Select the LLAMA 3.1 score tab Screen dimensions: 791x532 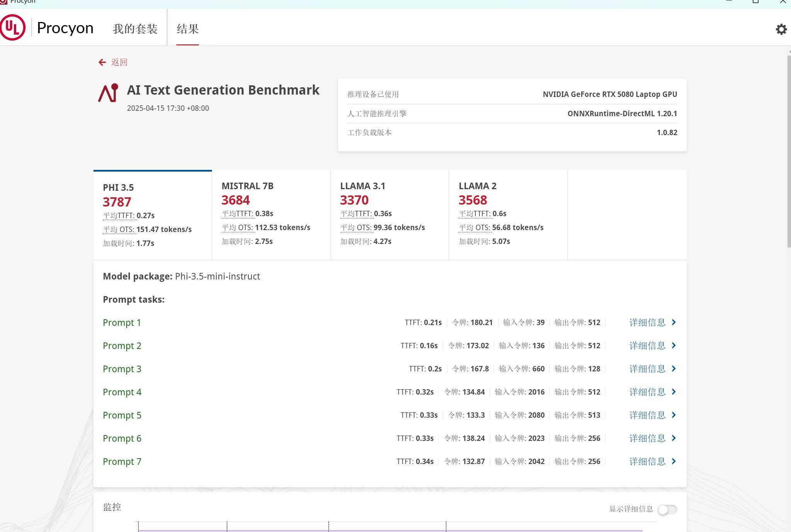click(x=389, y=214)
